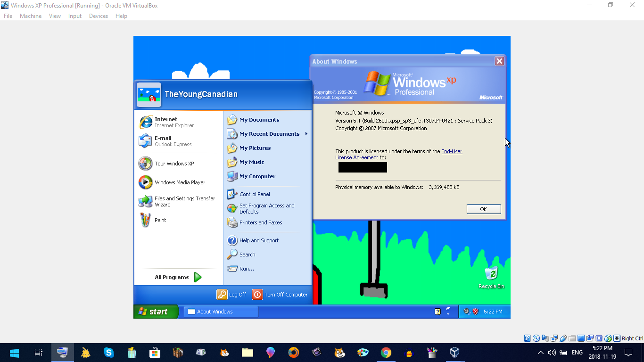Click the VirtualBox USB status icon
Viewport: 644px width, 362px height.
coord(563,338)
